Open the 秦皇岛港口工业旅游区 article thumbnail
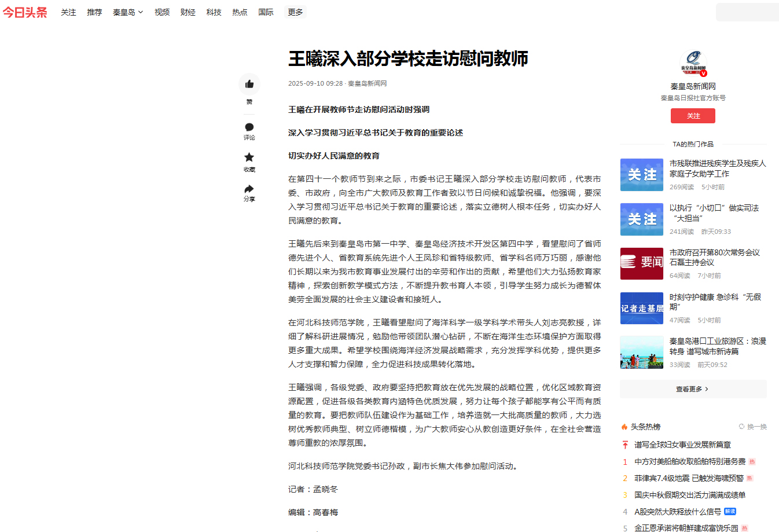The width and height of the screenshot is (779, 532). (641, 353)
